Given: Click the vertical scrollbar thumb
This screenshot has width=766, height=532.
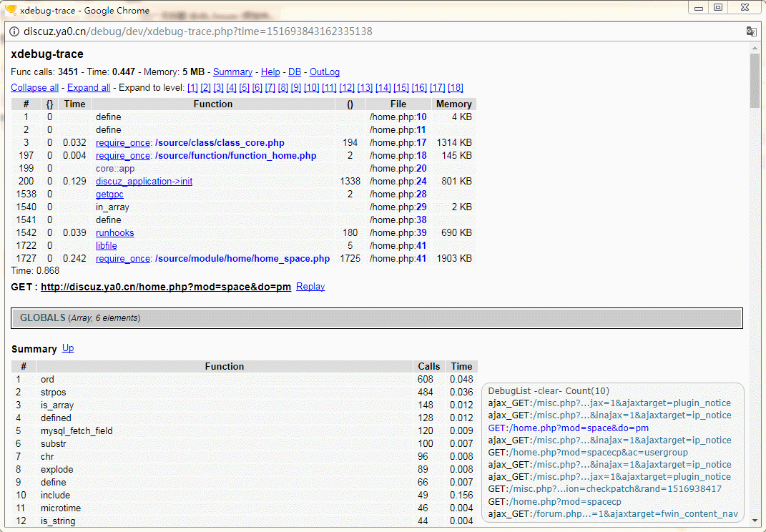Looking at the screenshot, I should click(755, 81).
